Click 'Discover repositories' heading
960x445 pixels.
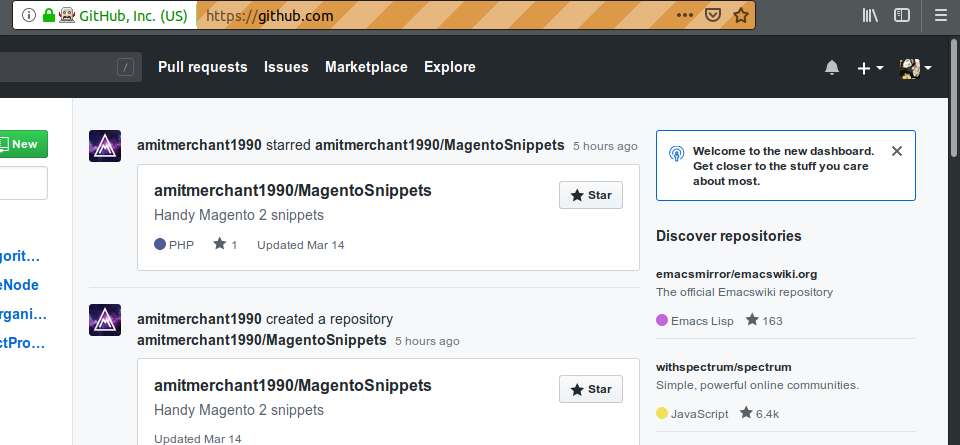click(x=729, y=236)
